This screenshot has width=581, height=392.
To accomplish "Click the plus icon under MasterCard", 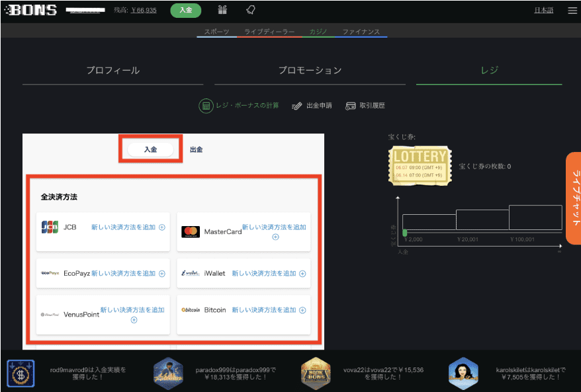I will 275,237.
